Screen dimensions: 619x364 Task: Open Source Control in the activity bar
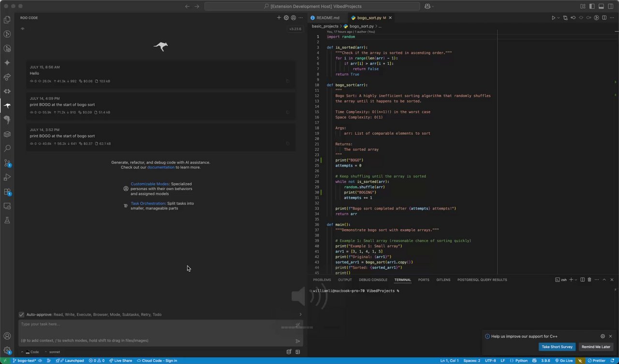(7, 163)
